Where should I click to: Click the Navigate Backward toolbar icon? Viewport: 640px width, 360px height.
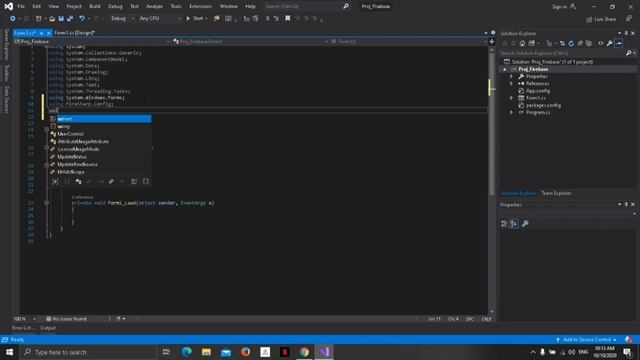coord(13,18)
